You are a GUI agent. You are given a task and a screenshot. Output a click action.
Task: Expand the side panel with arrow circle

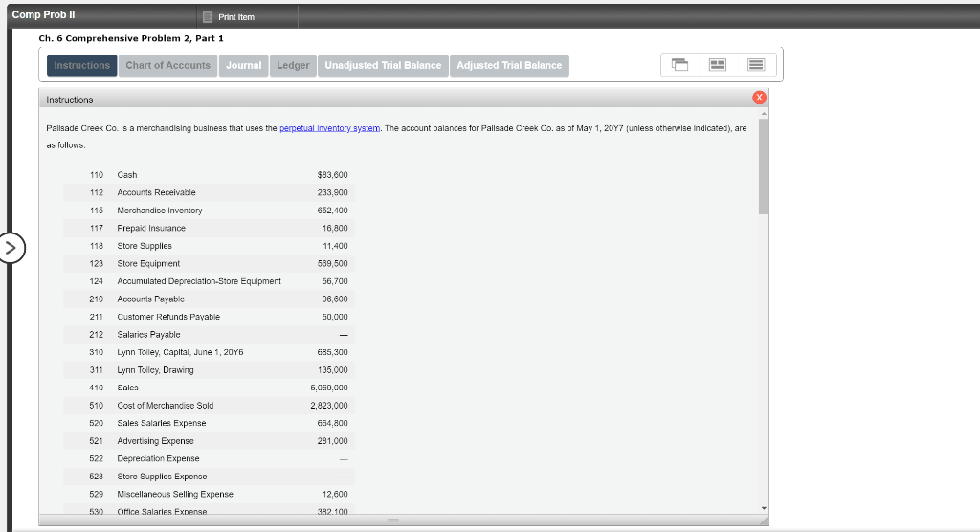tap(11, 248)
